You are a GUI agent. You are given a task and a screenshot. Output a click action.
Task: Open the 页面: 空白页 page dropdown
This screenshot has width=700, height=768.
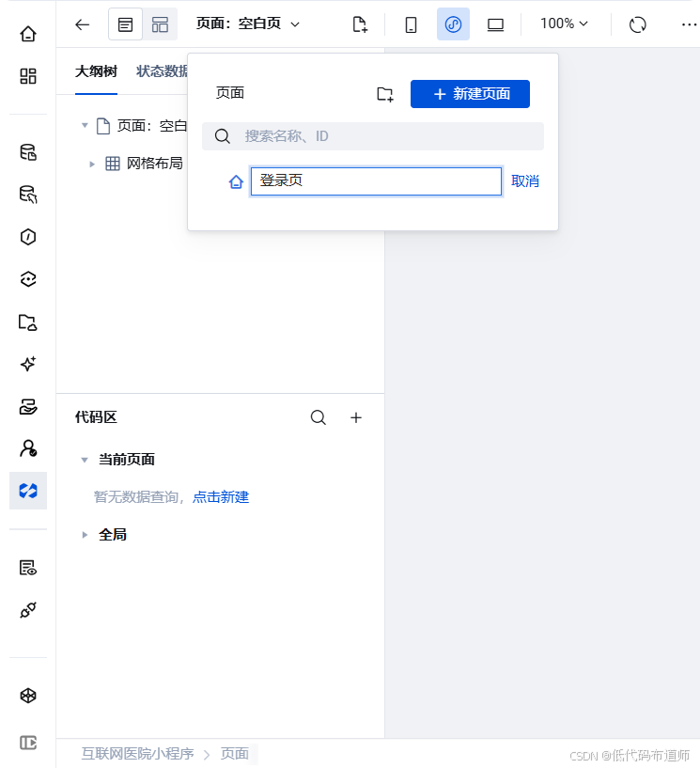(x=248, y=24)
